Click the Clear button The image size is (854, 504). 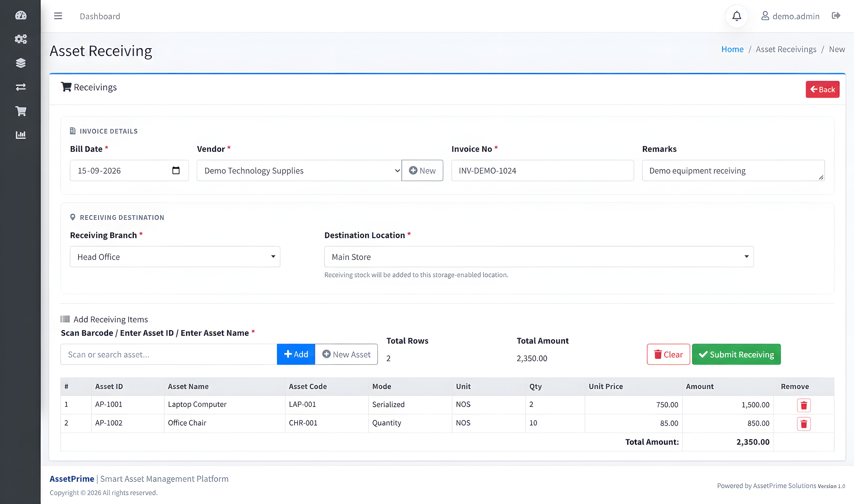point(668,354)
